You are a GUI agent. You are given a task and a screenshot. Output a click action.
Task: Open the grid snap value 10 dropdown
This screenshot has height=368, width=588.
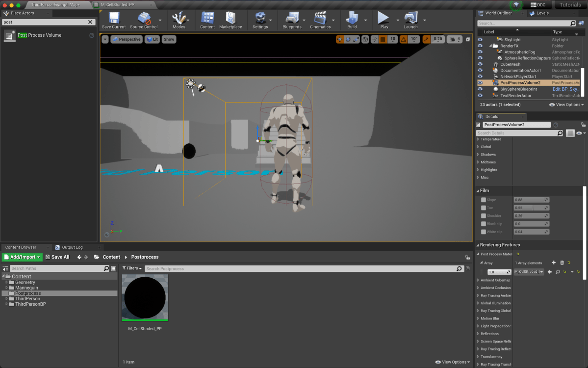click(x=392, y=39)
